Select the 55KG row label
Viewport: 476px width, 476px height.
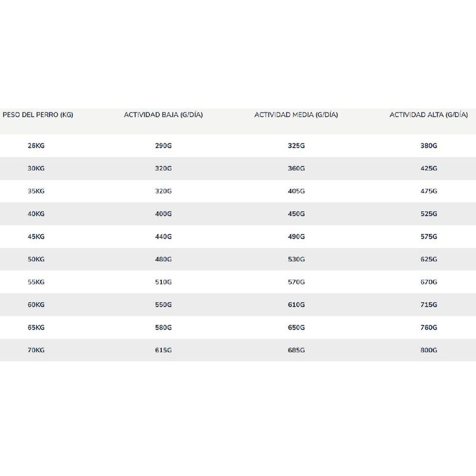point(36,282)
